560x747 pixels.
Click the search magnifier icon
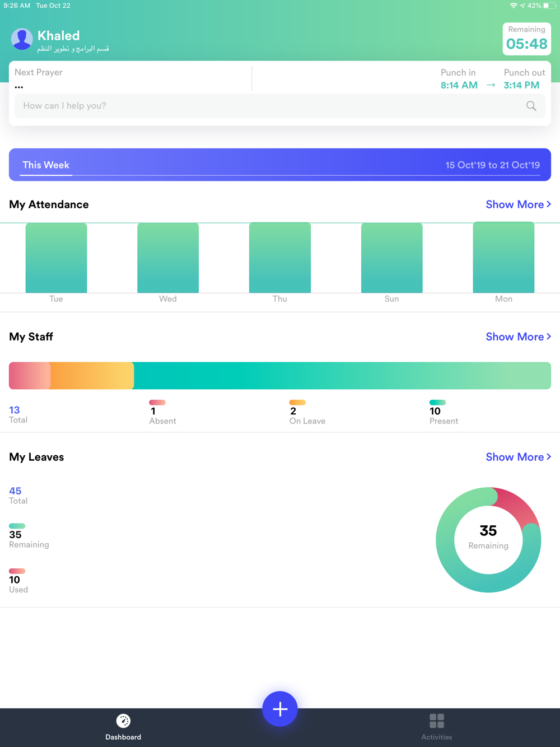[x=531, y=106]
